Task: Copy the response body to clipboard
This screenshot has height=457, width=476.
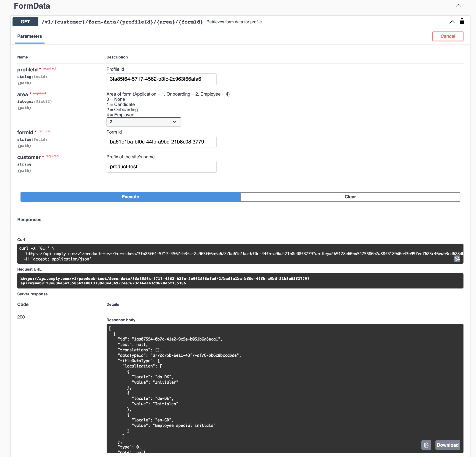Action: coord(426,445)
